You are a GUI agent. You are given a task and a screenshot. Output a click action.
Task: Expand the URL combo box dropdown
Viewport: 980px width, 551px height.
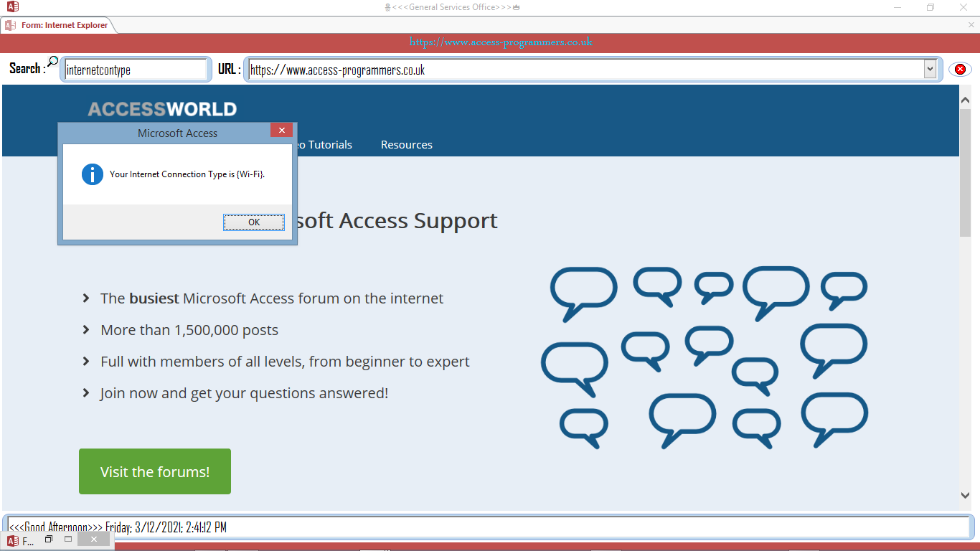point(930,70)
